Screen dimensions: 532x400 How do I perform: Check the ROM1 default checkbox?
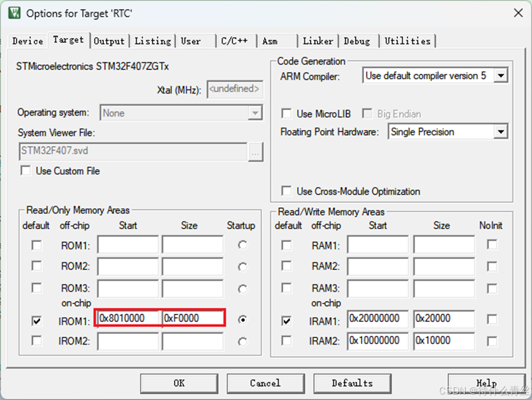pos(37,245)
